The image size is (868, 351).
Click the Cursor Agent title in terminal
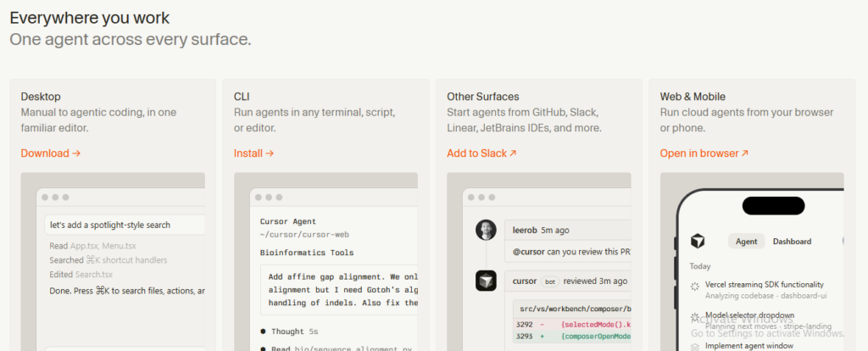288,221
